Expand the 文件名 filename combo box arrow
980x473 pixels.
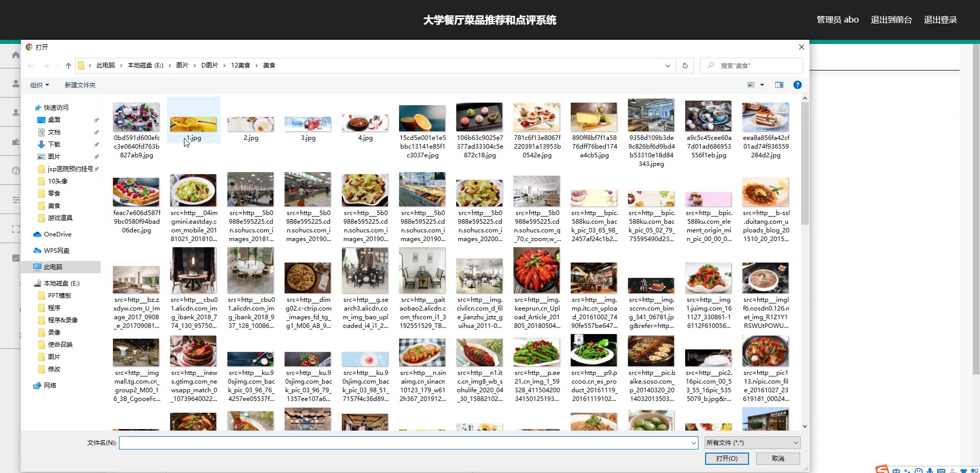coord(693,443)
